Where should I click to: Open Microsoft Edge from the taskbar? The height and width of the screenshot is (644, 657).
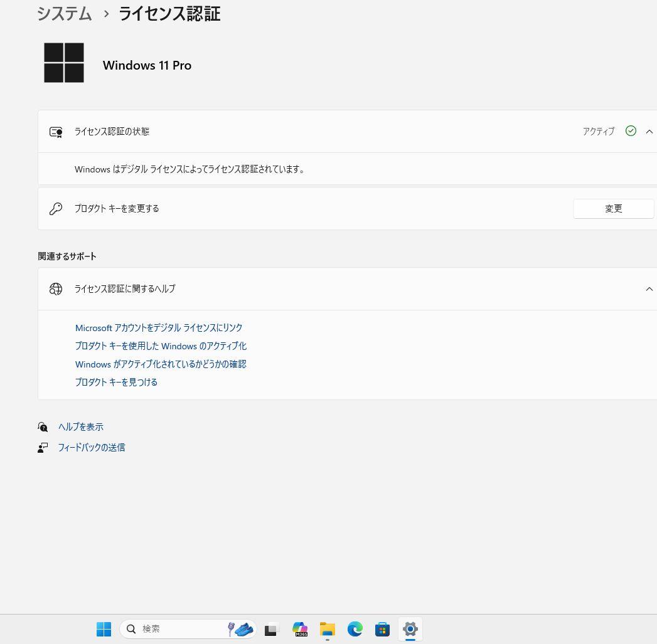point(355,629)
